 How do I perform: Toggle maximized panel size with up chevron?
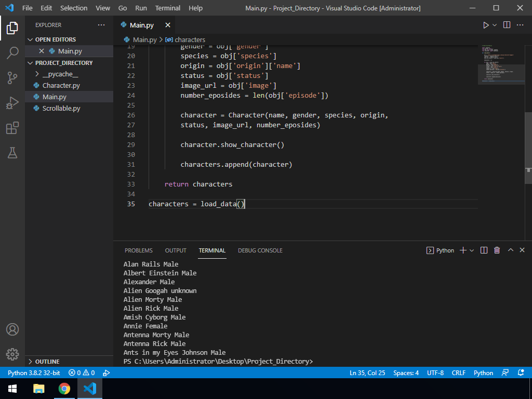(510, 250)
